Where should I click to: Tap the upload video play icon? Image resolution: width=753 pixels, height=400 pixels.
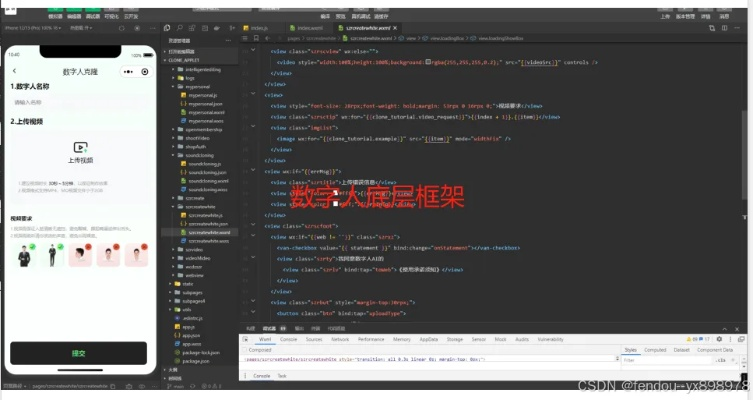[x=80, y=147]
